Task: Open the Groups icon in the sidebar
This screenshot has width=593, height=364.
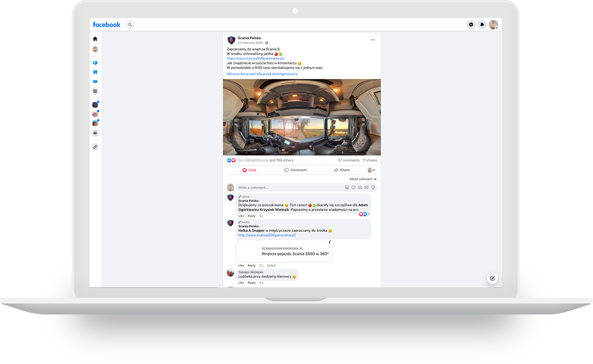Action: click(x=95, y=133)
